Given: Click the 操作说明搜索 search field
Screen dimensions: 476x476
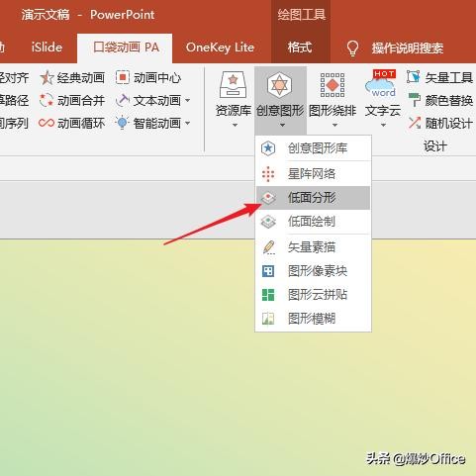Looking at the screenshot, I should pos(408,48).
